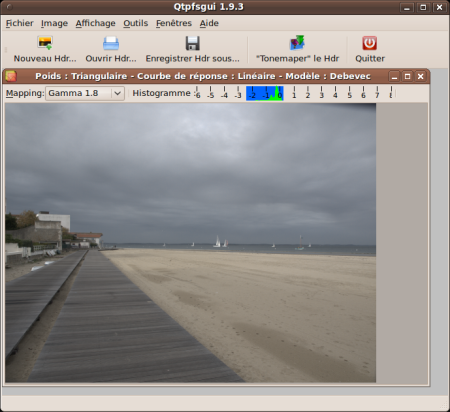The image size is (450, 412).
Task: Click the red Quitter power icon
Action: point(370,43)
